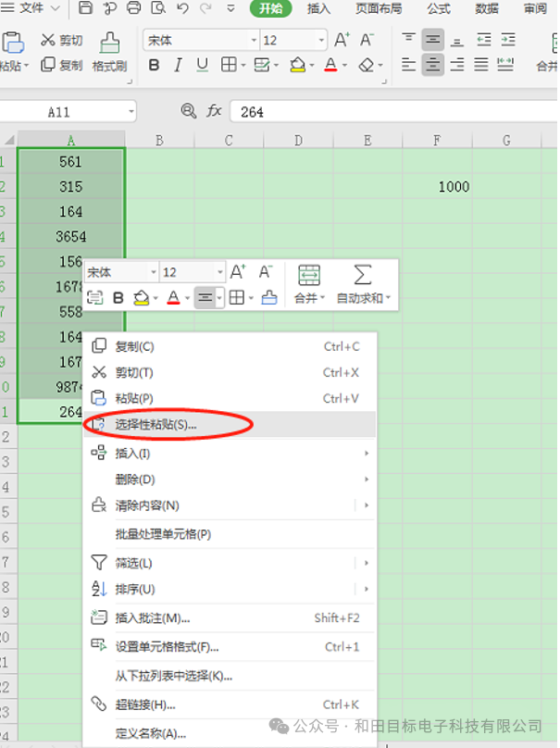Open Print Preview icon in quick access toolbar

click(158, 7)
